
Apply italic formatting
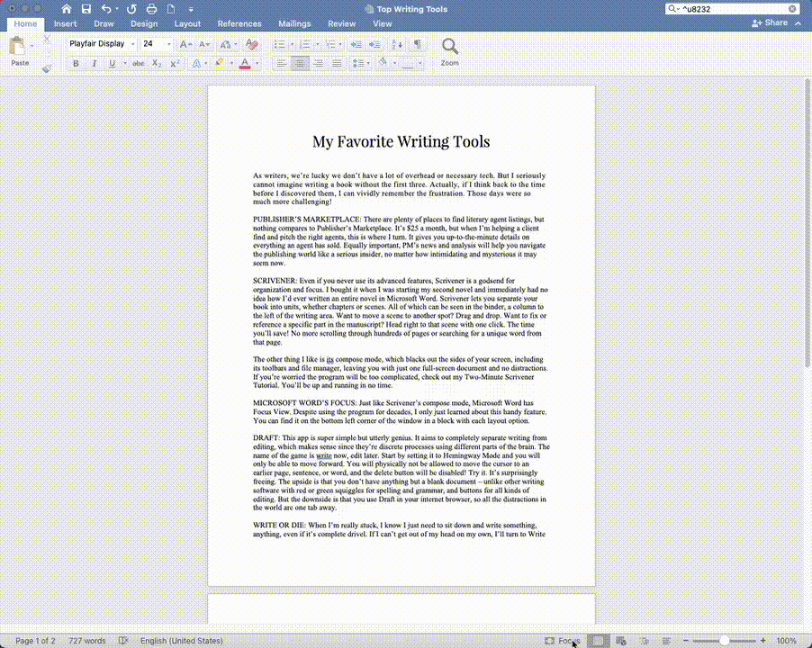click(94, 63)
